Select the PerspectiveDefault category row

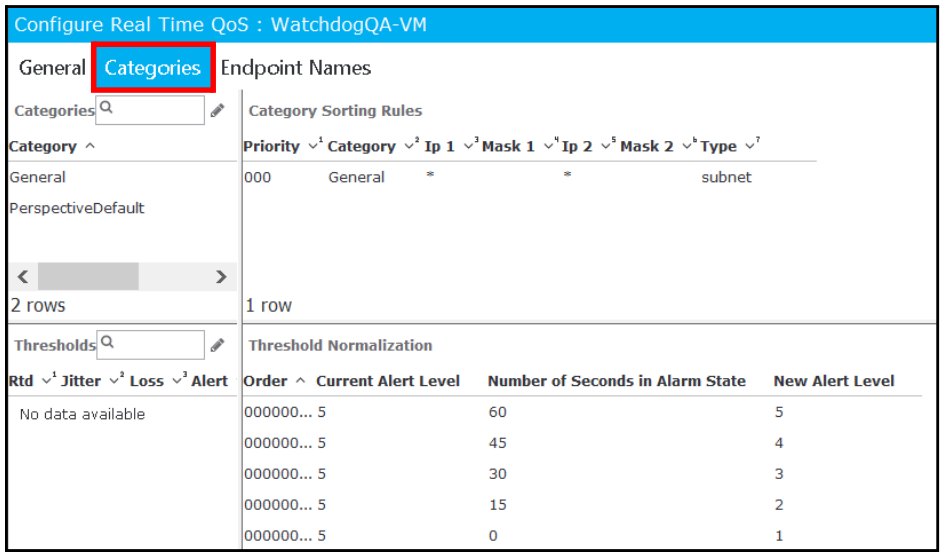123,208
